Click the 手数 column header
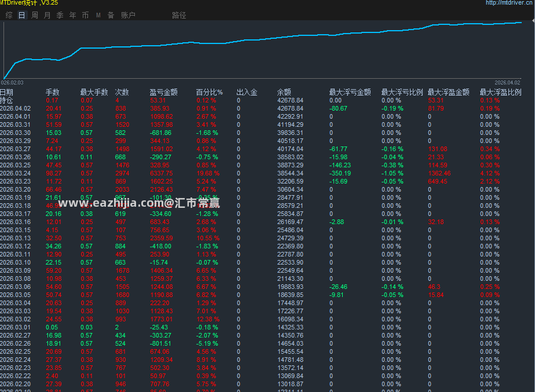Viewport: 535px width, 392px height. (53, 92)
